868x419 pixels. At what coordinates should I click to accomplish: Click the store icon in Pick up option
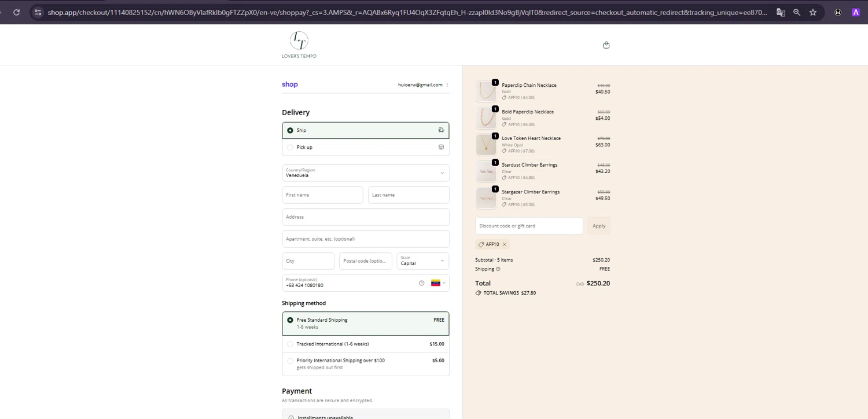[441, 147]
